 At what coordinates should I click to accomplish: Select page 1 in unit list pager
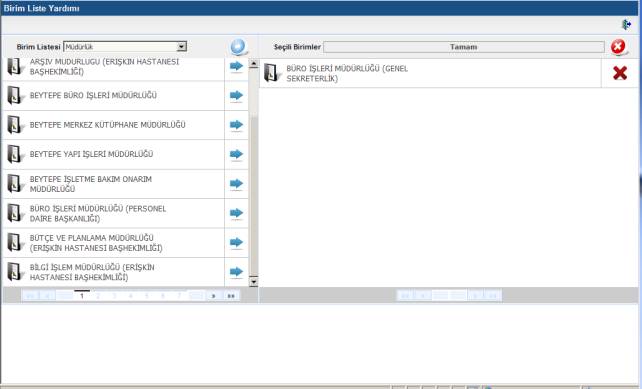point(82,296)
